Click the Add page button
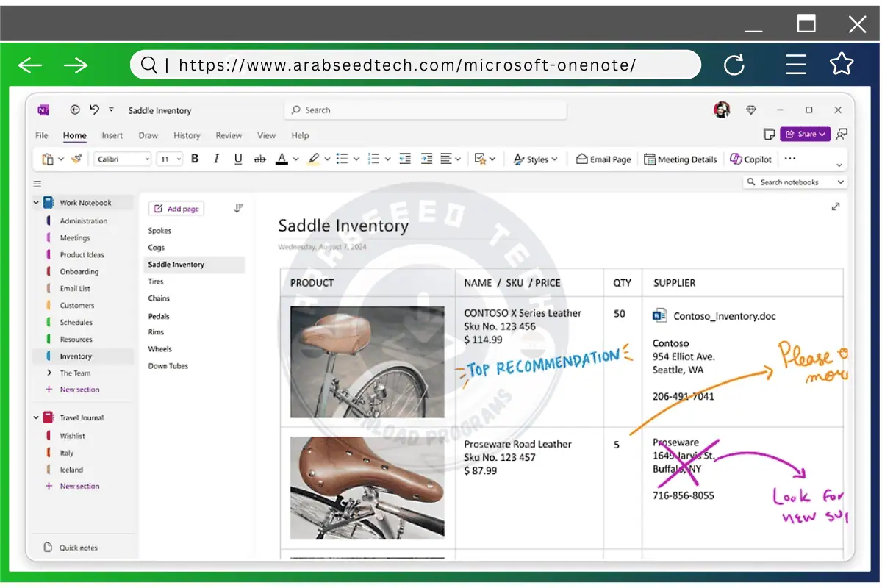Image resolution: width=882 pixels, height=588 pixels. point(176,209)
